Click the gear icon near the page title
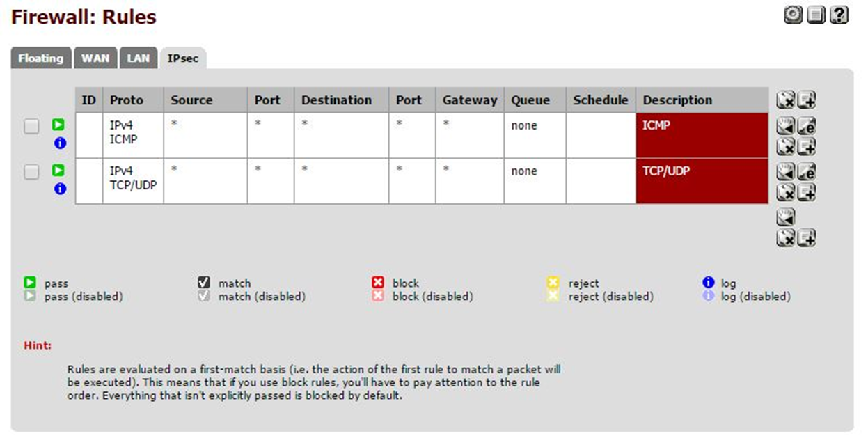Screen dimensions: 868x447 (794, 15)
